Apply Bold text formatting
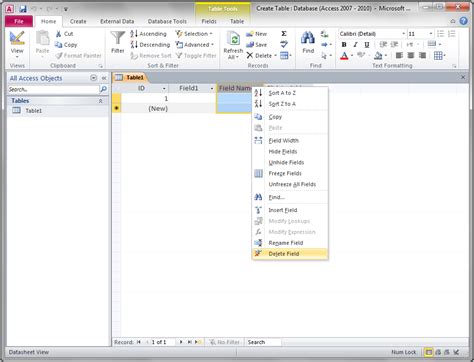Screen dimensions: 474x362 [x=344, y=45]
